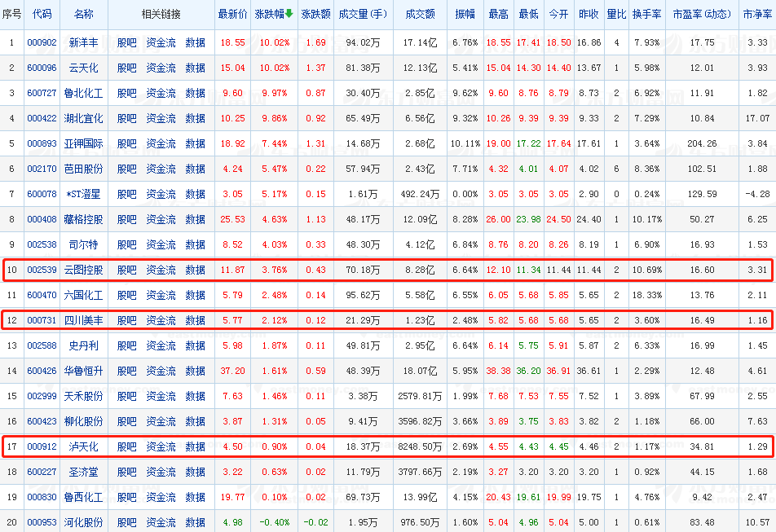Sort by 市盈率(动态) column header

pyautogui.click(x=702, y=15)
